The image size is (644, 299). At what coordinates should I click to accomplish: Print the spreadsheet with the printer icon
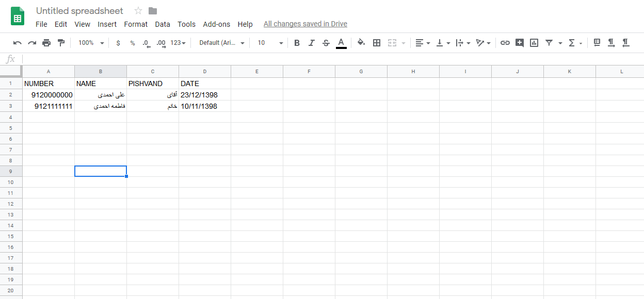46,43
